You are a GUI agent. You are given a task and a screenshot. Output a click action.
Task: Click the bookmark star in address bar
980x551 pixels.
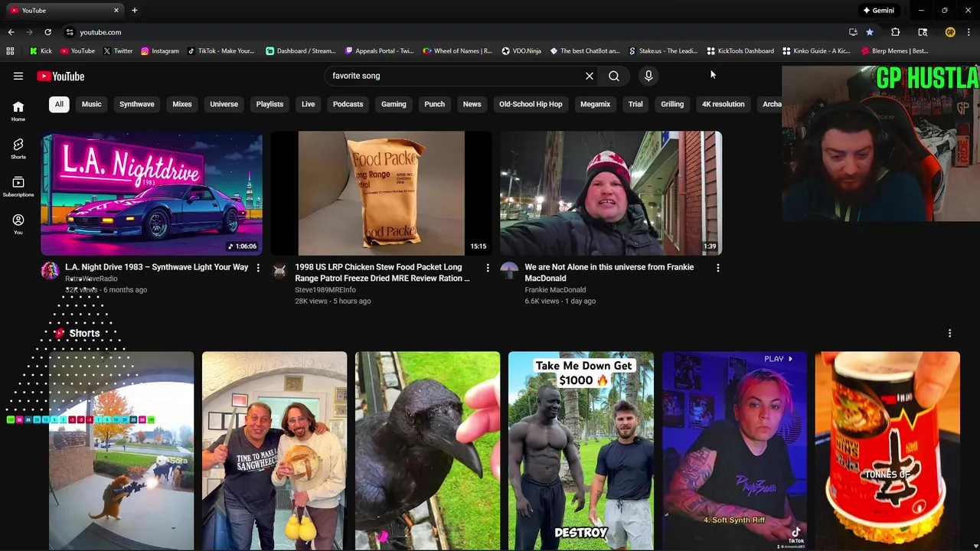(870, 32)
